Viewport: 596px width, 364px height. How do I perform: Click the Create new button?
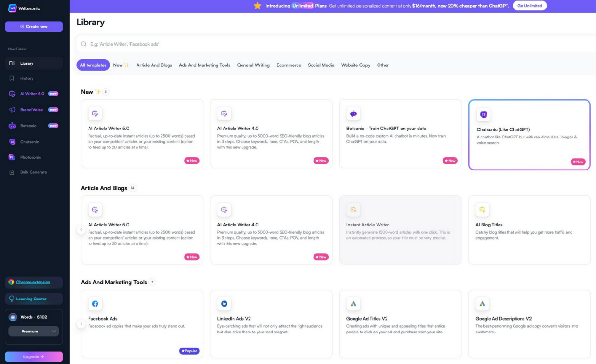(34, 26)
